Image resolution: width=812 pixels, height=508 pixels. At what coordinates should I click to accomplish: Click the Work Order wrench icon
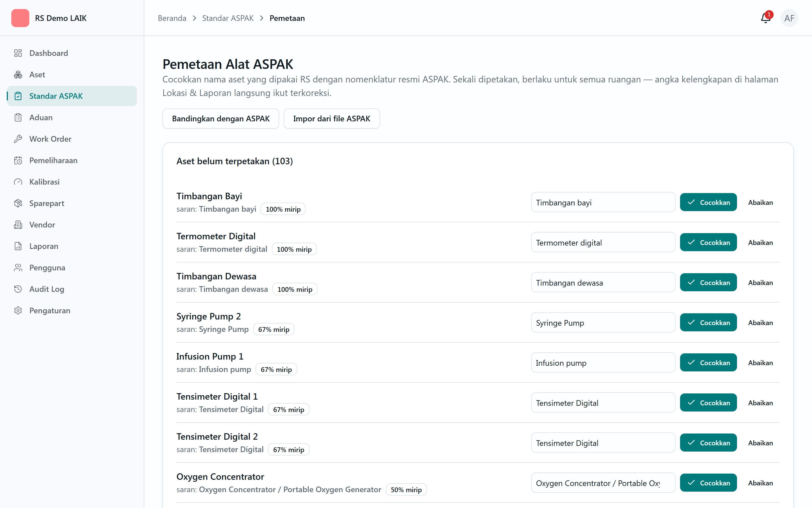click(x=18, y=139)
